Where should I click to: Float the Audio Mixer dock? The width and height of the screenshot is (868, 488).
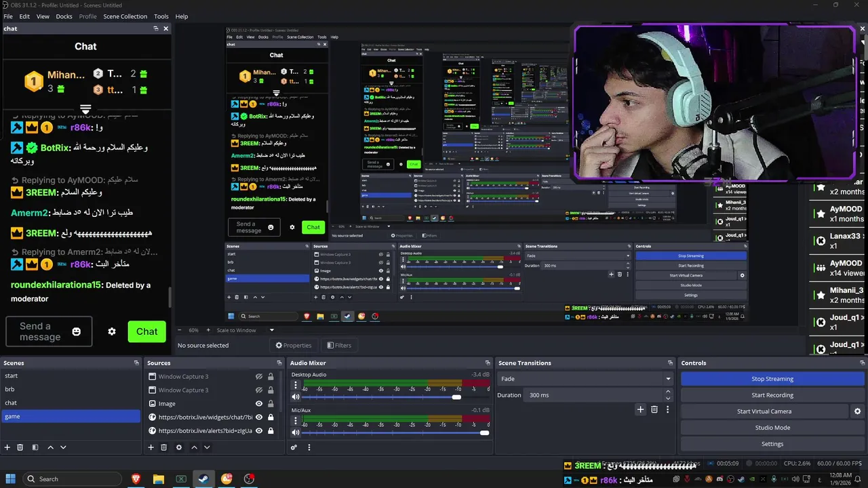point(488,363)
